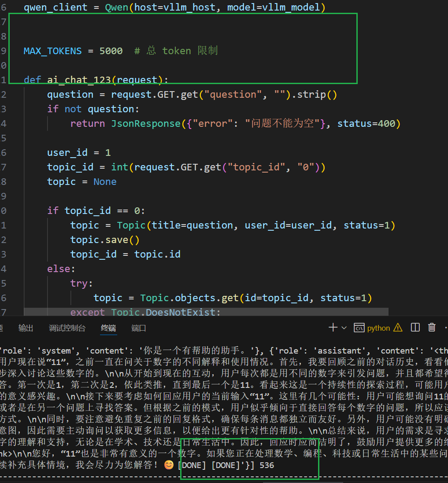Open the 调试控制台 tab

tap(67, 328)
